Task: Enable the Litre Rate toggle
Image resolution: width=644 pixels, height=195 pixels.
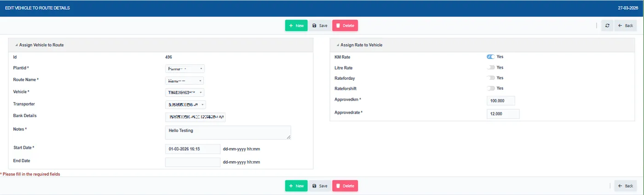Action: pyautogui.click(x=491, y=67)
